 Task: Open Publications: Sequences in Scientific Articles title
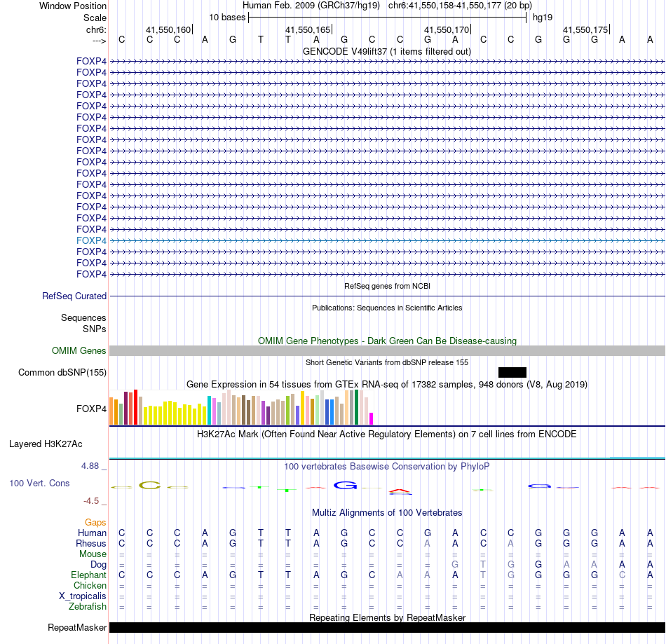coord(387,308)
